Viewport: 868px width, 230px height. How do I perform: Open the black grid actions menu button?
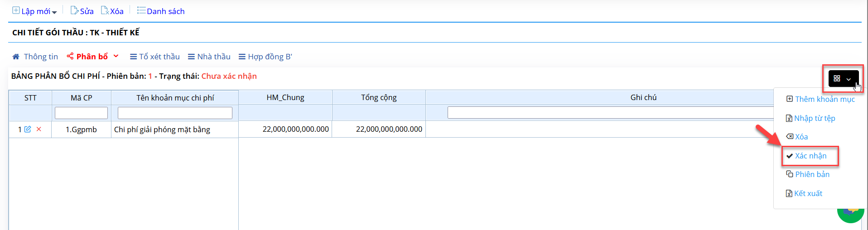click(843, 79)
